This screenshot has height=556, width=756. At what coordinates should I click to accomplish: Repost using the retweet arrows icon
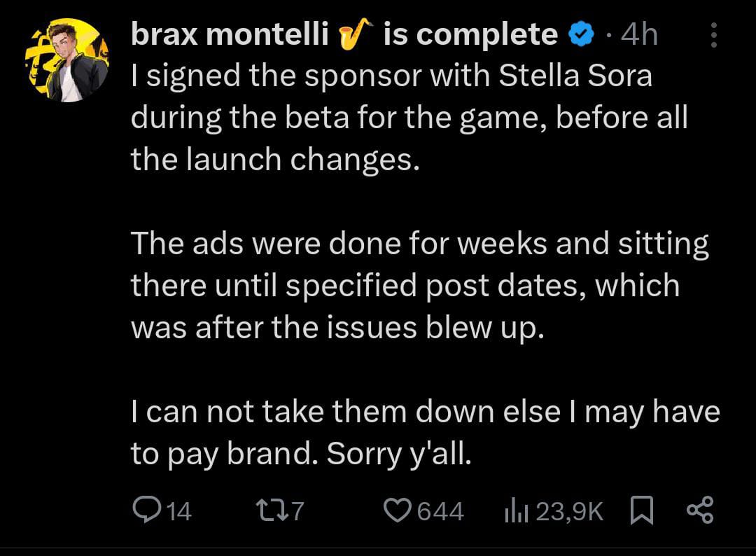272,510
